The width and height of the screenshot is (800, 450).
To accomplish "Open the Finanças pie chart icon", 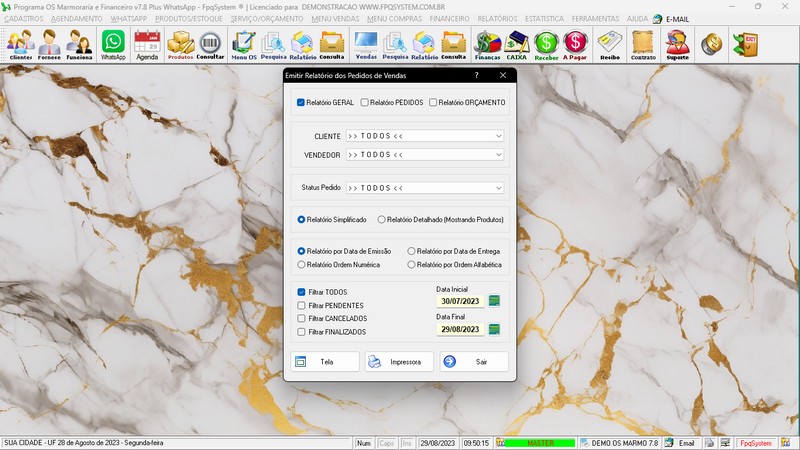I will pyautogui.click(x=487, y=45).
